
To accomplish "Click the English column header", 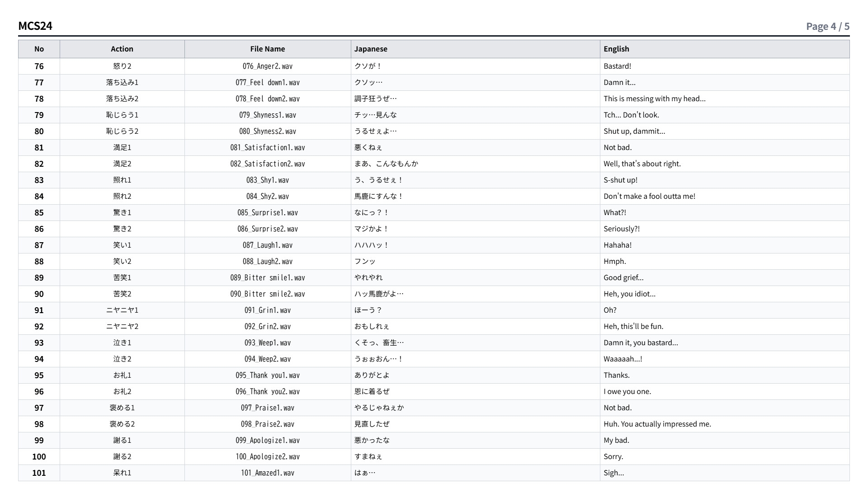I will [725, 49].
